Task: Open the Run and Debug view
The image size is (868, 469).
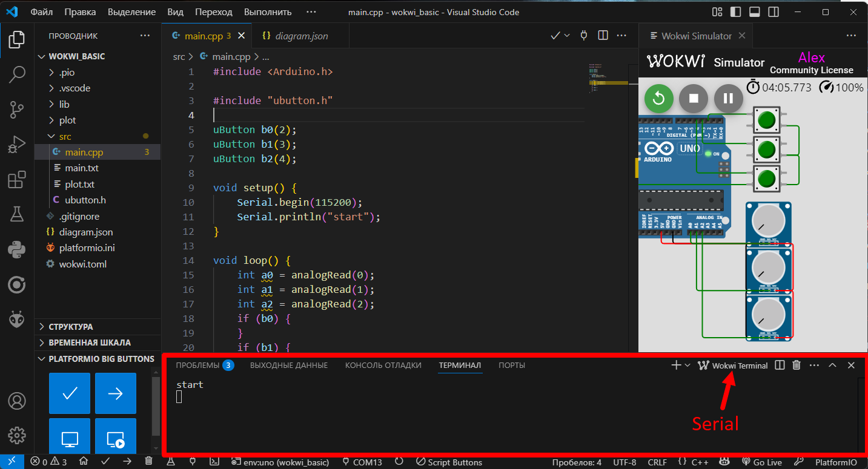Action: tap(17, 145)
